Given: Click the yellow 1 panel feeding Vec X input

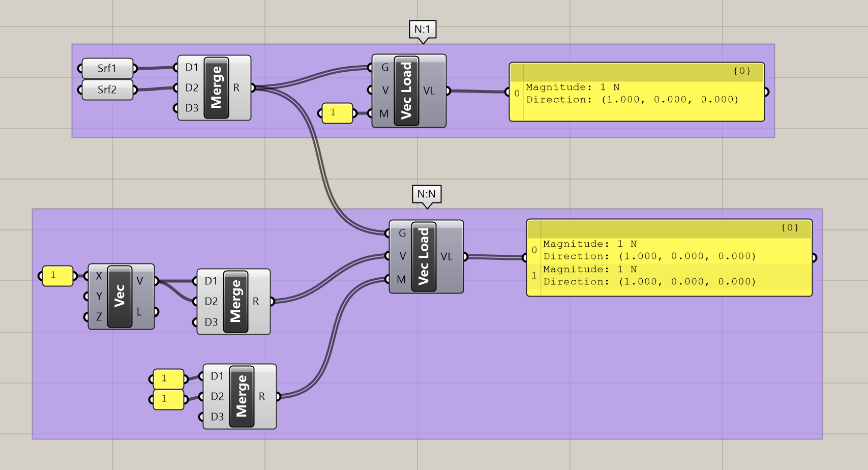Looking at the screenshot, I should [57, 276].
